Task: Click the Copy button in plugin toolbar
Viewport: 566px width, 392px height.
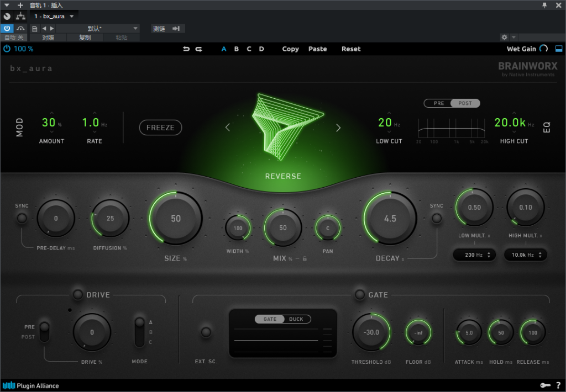Action: click(x=291, y=49)
